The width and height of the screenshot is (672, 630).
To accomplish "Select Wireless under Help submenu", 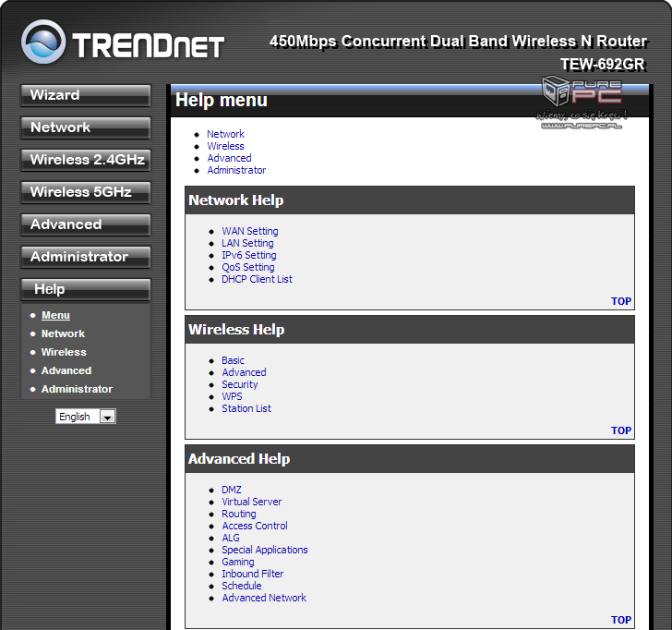I will [x=64, y=352].
